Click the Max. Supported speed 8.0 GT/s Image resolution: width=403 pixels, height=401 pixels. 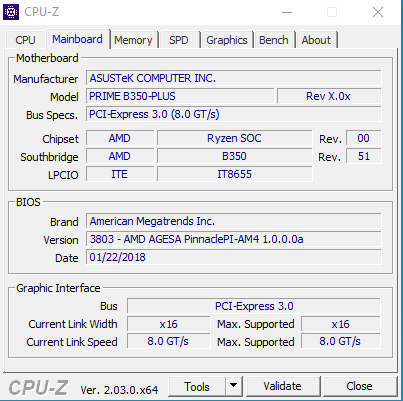point(341,341)
